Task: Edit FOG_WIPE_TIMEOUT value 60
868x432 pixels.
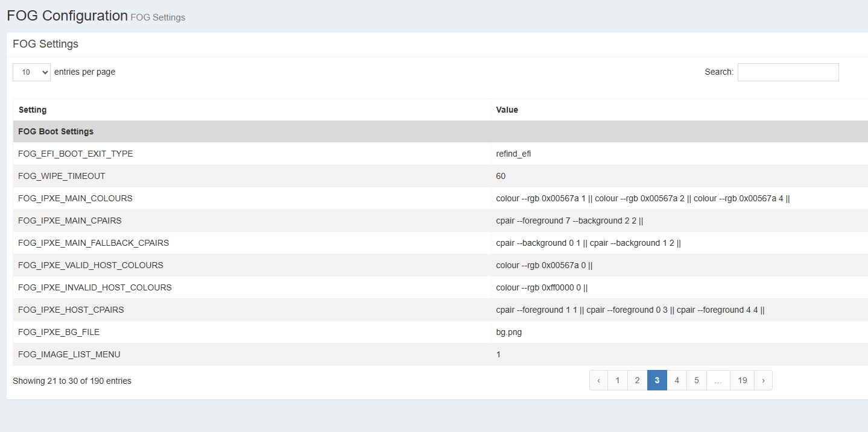Action: pos(501,176)
